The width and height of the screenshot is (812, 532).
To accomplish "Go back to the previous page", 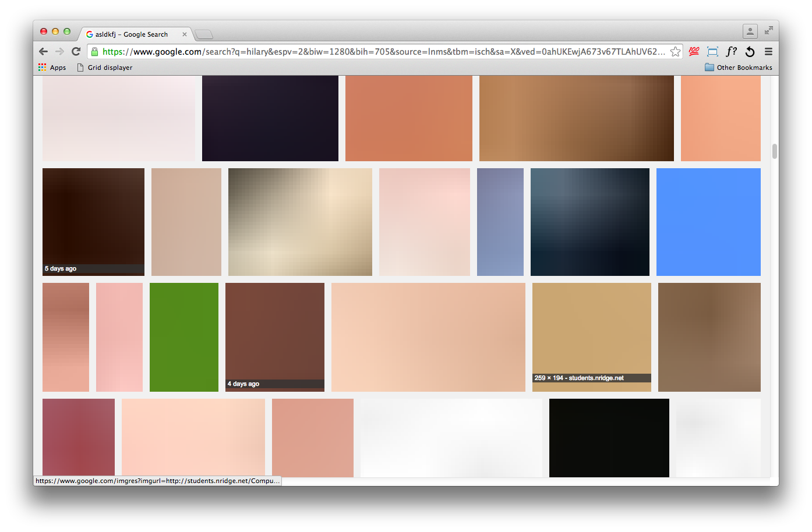I will pyautogui.click(x=44, y=52).
